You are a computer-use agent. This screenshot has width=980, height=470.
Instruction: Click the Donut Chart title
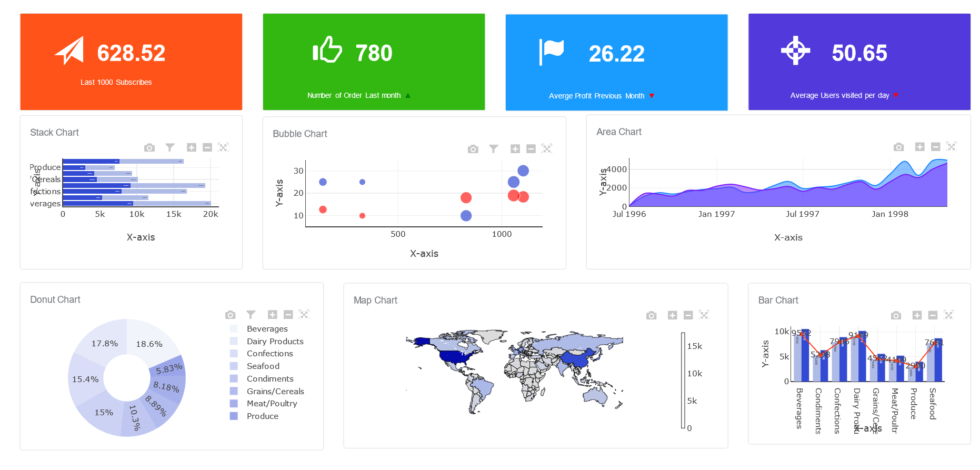click(55, 300)
